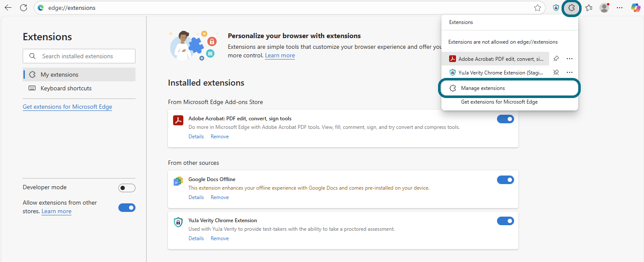Reload the page with refresh icon
Image resolution: width=644 pixels, height=262 pixels.
(24, 8)
